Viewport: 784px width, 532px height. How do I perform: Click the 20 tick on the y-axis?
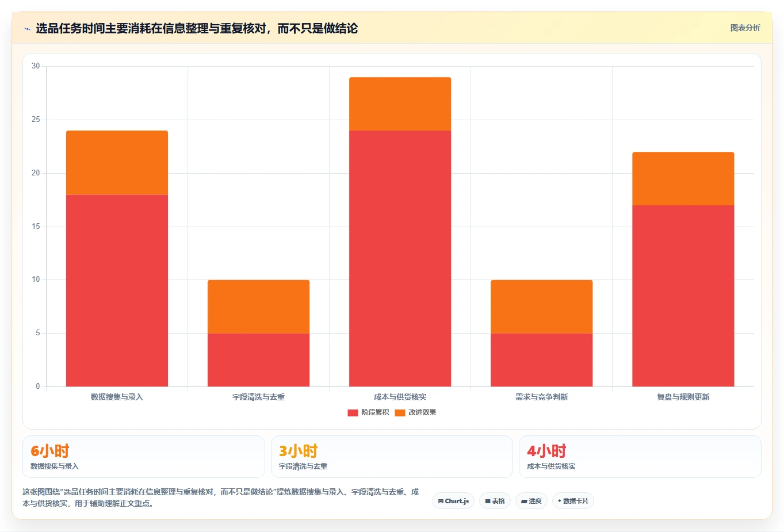[x=36, y=173]
